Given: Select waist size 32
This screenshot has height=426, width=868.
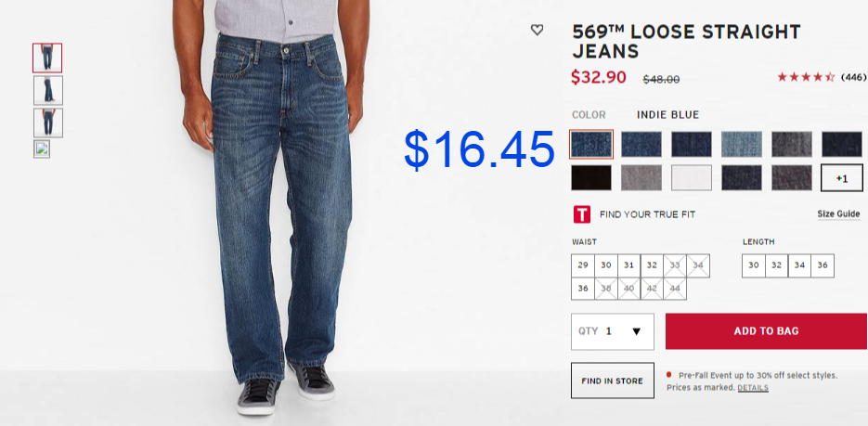Looking at the screenshot, I should [652, 265].
